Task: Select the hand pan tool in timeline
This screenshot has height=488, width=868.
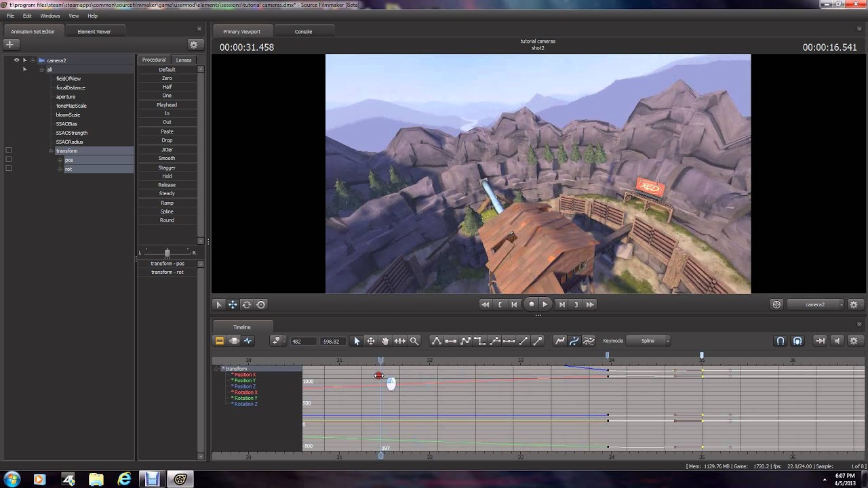Action: click(385, 341)
